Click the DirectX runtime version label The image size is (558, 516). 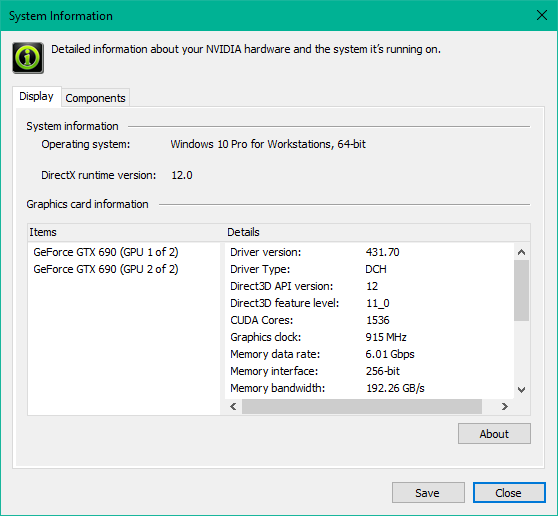coord(99,175)
